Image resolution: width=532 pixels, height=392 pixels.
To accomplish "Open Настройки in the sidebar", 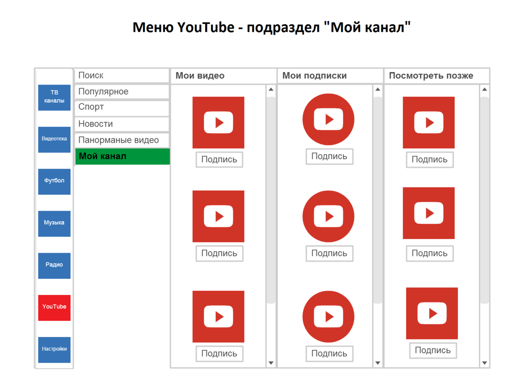I will pyautogui.click(x=54, y=350).
